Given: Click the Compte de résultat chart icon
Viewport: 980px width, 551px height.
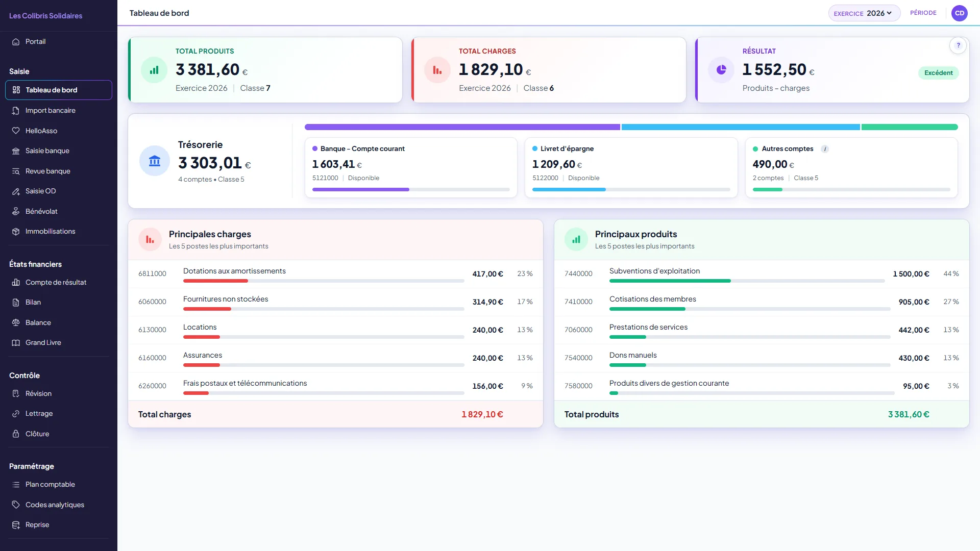Looking at the screenshot, I should pyautogui.click(x=16, y=283).
